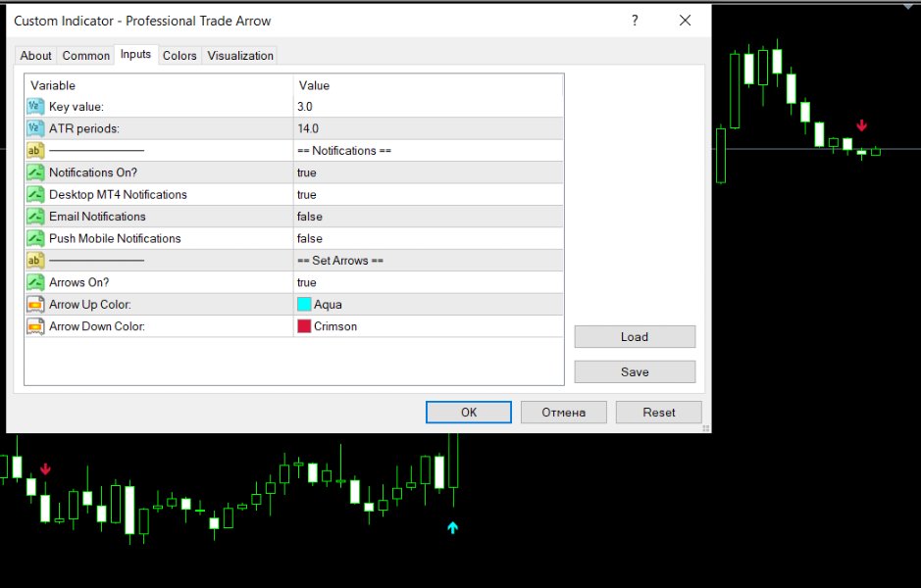
Task: Save inputs with the Save button
Action: (x=635, y=371)
